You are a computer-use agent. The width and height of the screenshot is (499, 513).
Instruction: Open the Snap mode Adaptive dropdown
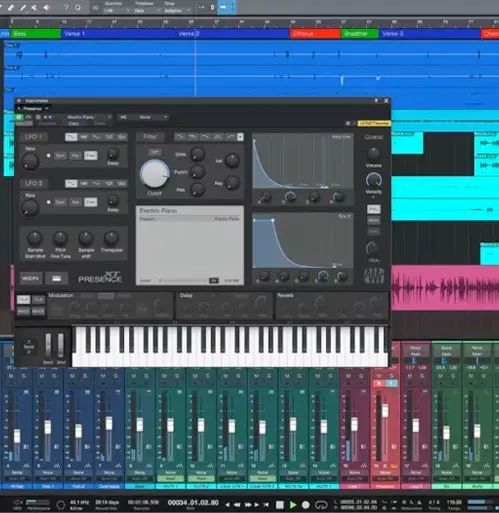[x=177, y=10]
